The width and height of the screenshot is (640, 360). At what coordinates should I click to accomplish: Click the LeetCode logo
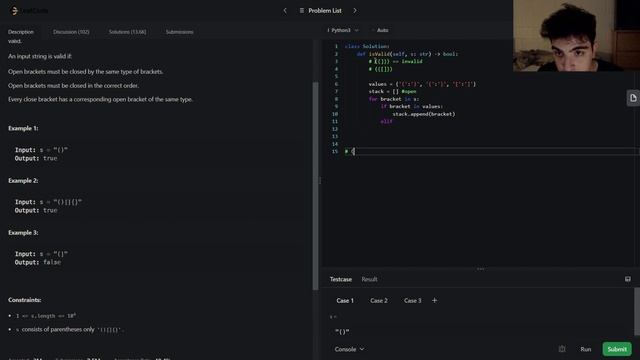tap(29, 11)
